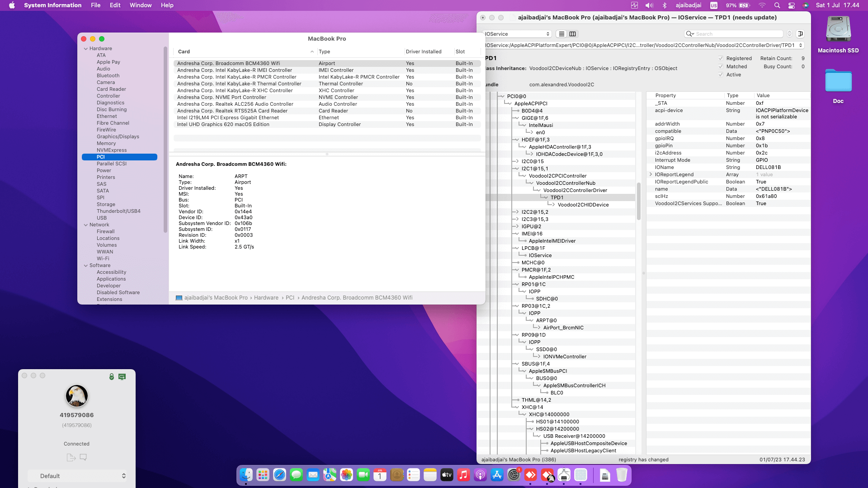The image size is (868, 488).
Task: Open the Edit menu
Action: coord(115,5)
